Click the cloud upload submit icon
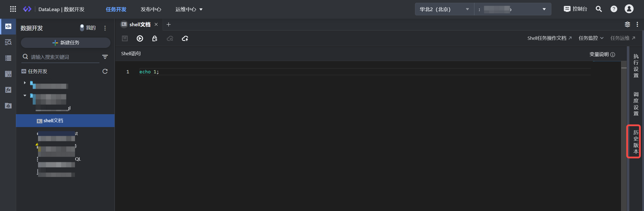644x211 pixels. [185, 38]
